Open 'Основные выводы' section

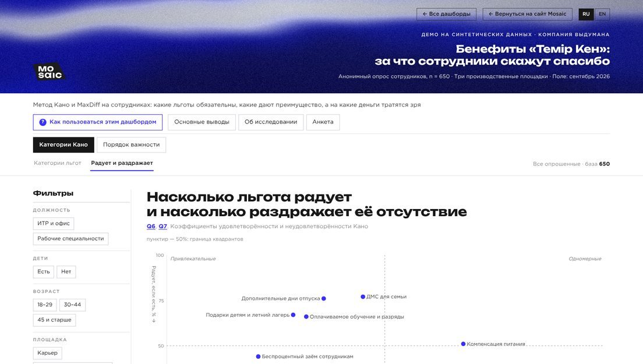point(202,122)
